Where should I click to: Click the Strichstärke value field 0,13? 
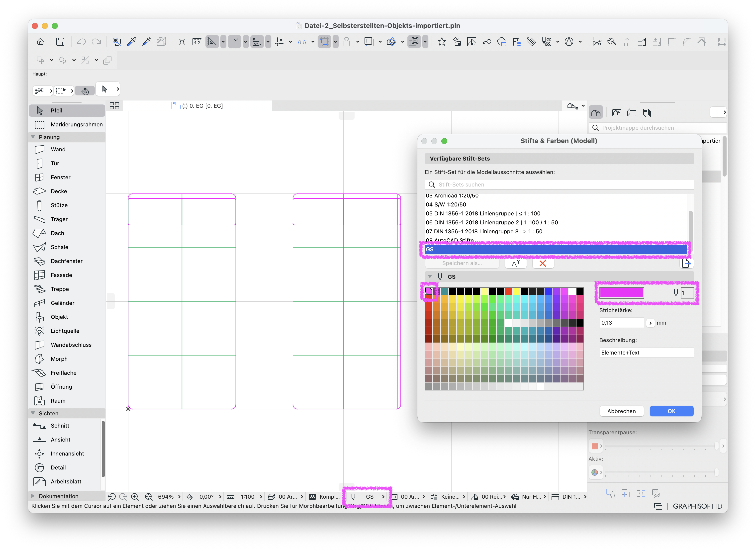point(621,323)
